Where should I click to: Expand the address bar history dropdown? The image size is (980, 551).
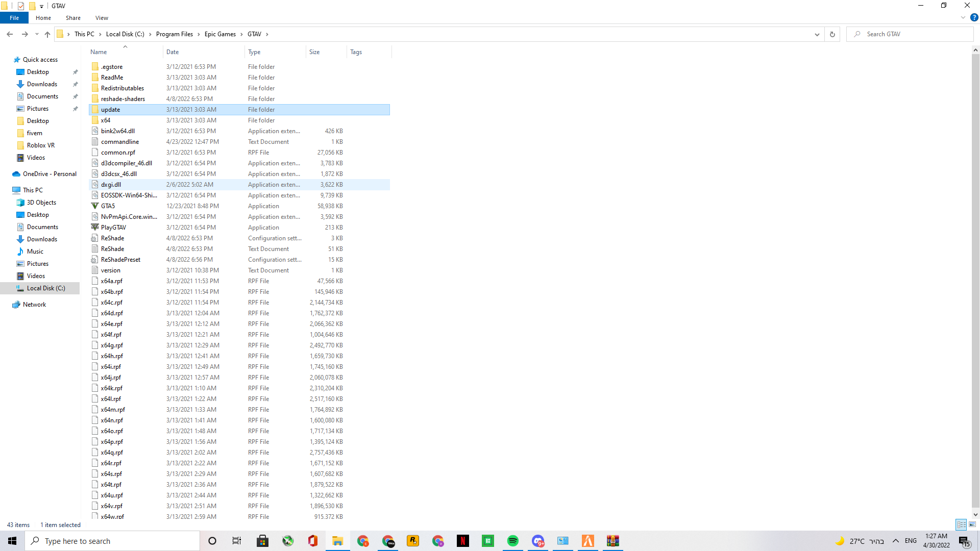(x=817, y=34)
